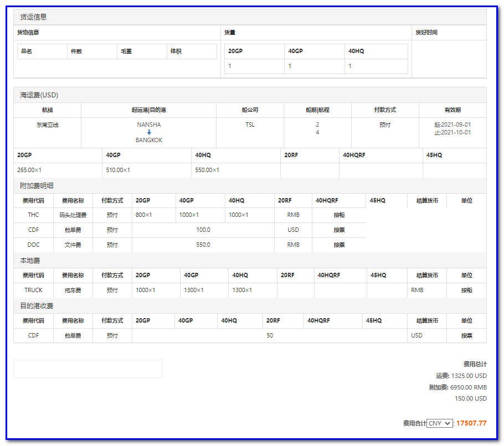Select the DOC fee code cell
The height and width of the screenshot is (446, 504).
click(33, 245)
